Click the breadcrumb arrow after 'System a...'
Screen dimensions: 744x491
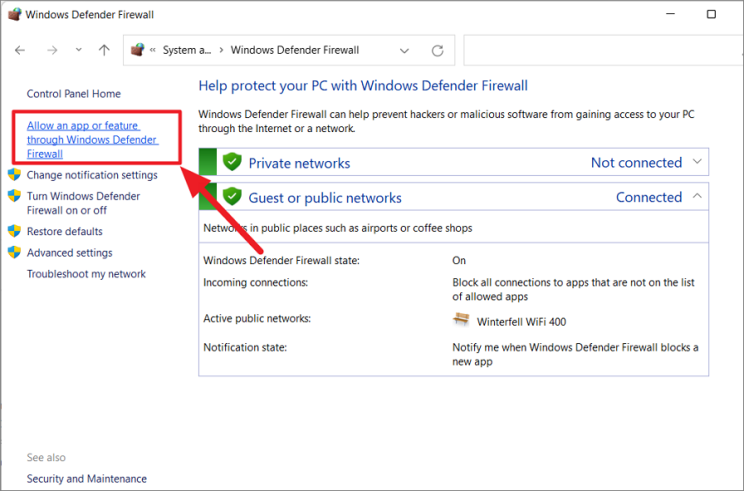point(221,50)
